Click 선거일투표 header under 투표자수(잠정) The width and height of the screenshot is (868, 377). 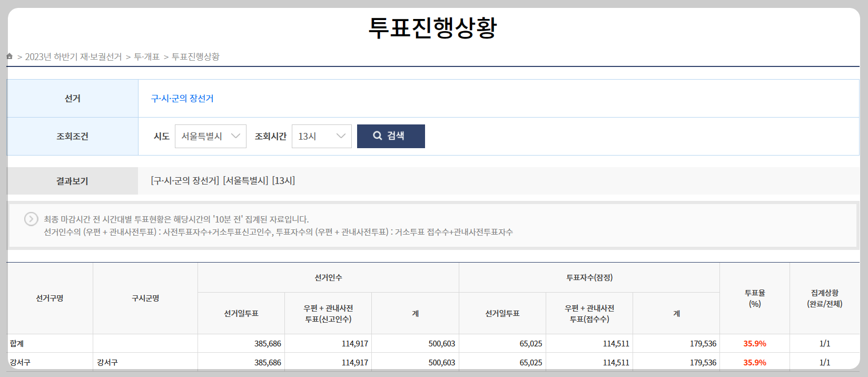[502, 313]
